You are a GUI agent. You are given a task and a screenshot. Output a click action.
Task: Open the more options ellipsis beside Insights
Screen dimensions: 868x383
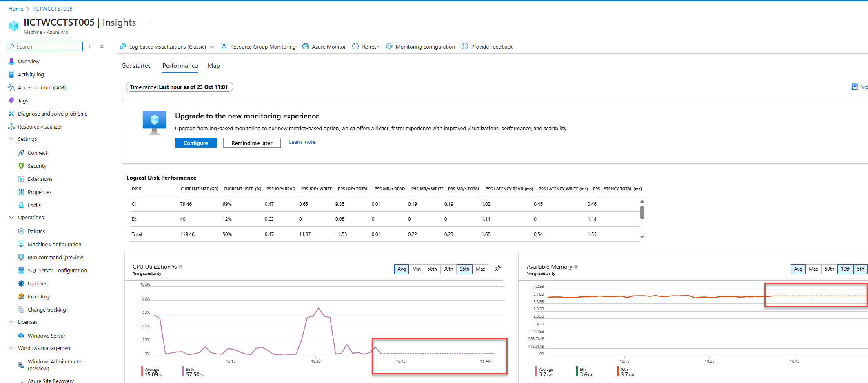149,22
